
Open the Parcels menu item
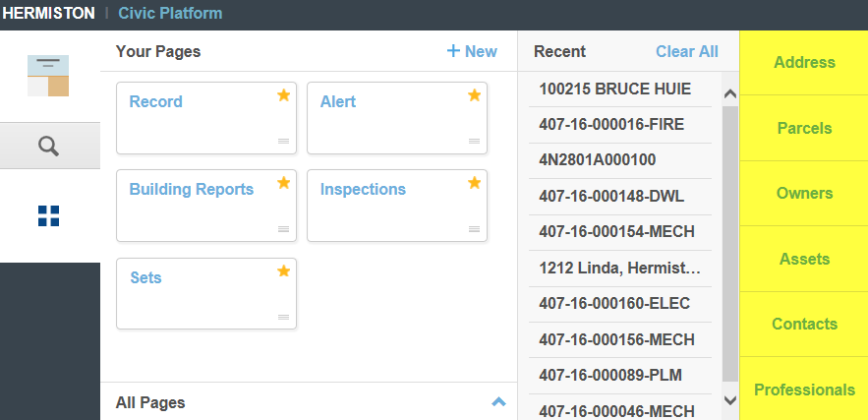(803, 128)
